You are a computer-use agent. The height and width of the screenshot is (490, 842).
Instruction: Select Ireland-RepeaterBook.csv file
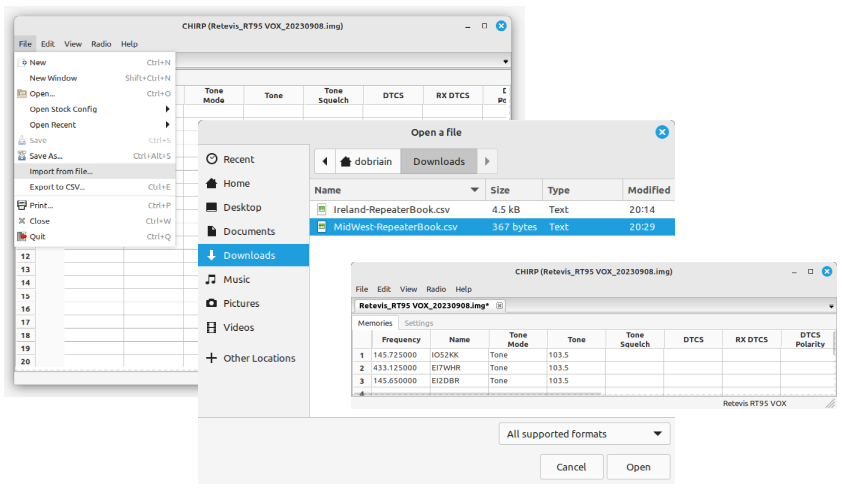coord(492,210)
